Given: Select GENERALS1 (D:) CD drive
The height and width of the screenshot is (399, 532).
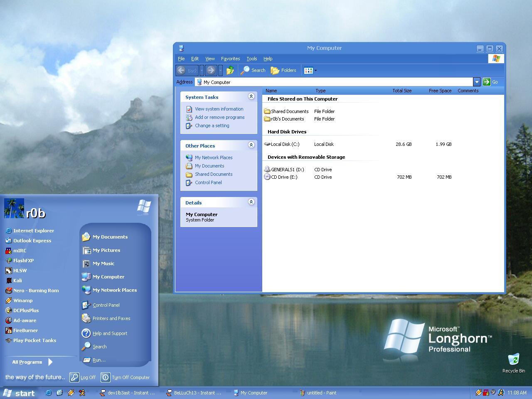Looking at the screenshot, I should pos(284,170).
